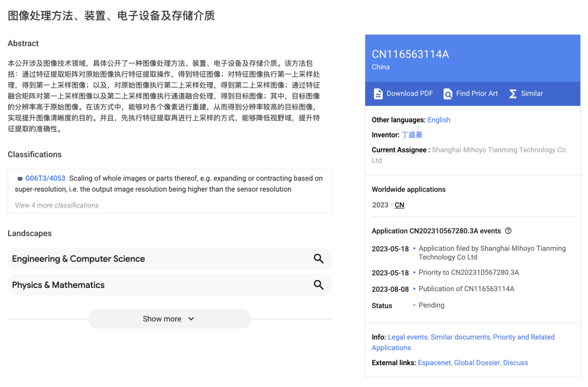This screenshot has height=387, width=588.
Task: Click the Download PDF icon
Action: (378, 93)
